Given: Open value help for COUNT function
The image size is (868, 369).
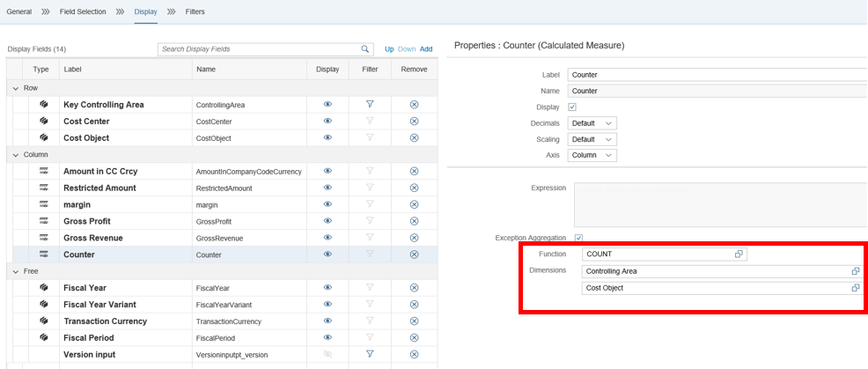Looking at the screenshot, I should (739, 254).
